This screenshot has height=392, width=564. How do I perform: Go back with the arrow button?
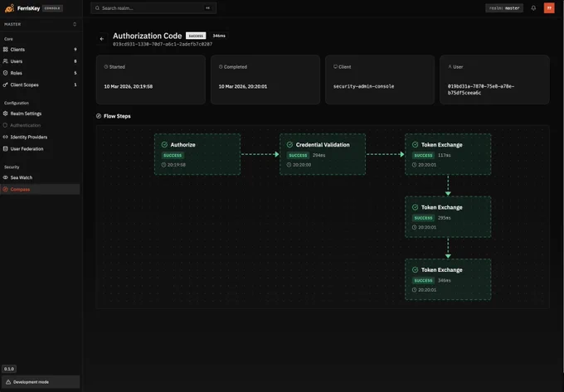(102, 39)
